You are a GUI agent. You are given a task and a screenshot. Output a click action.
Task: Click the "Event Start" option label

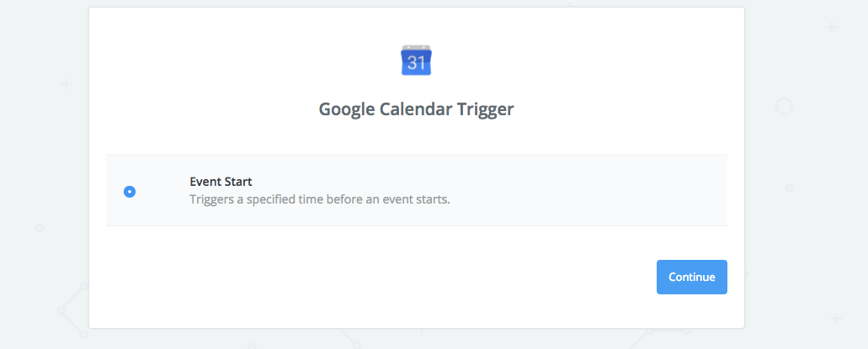(221, 181)
